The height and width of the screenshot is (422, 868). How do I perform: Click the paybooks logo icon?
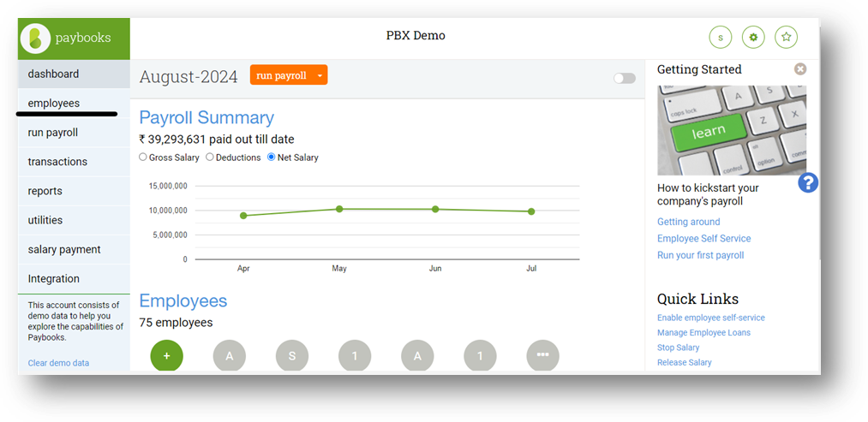[x=35, y=39]
